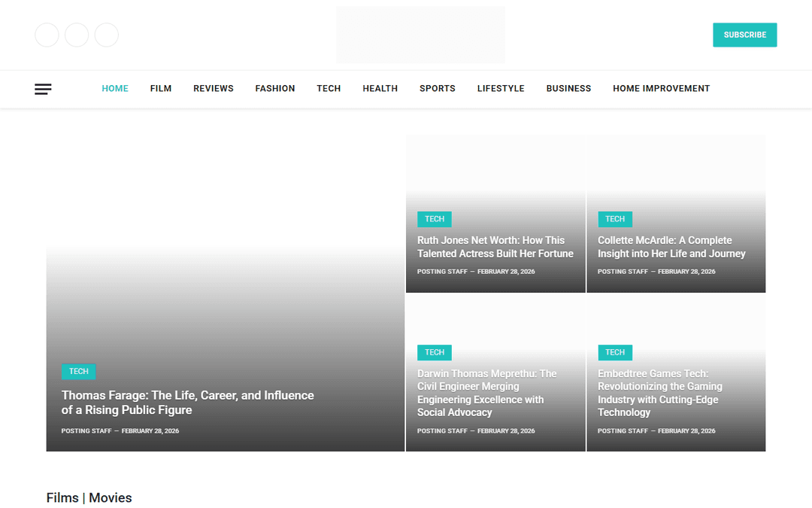Open the FASHION menu item
The width and height of the screenshot is (812, 508).
pyautogui.click(x=275, y=89)
